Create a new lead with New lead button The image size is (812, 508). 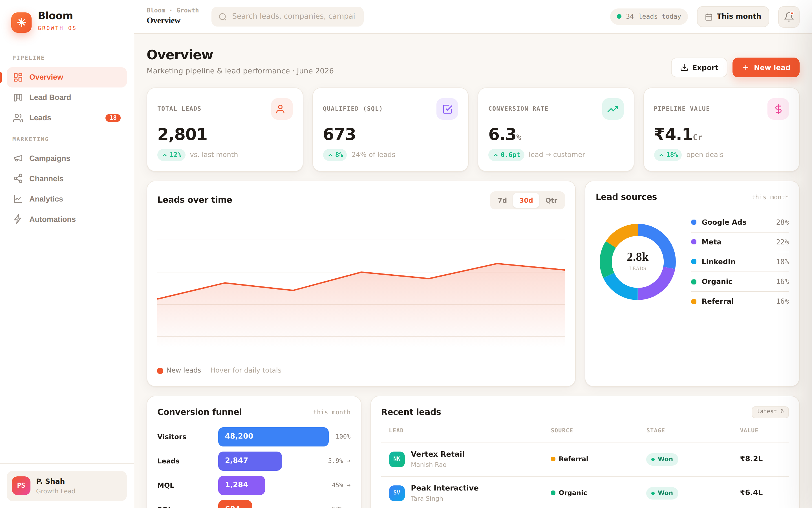point(766,67)
